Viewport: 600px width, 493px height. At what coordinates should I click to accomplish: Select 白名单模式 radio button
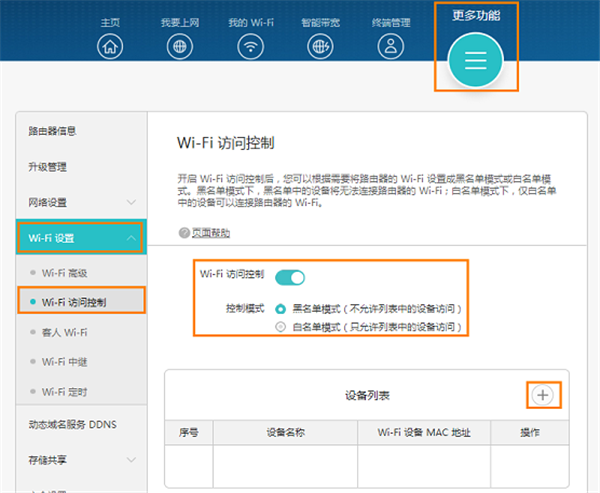point(280,327)
